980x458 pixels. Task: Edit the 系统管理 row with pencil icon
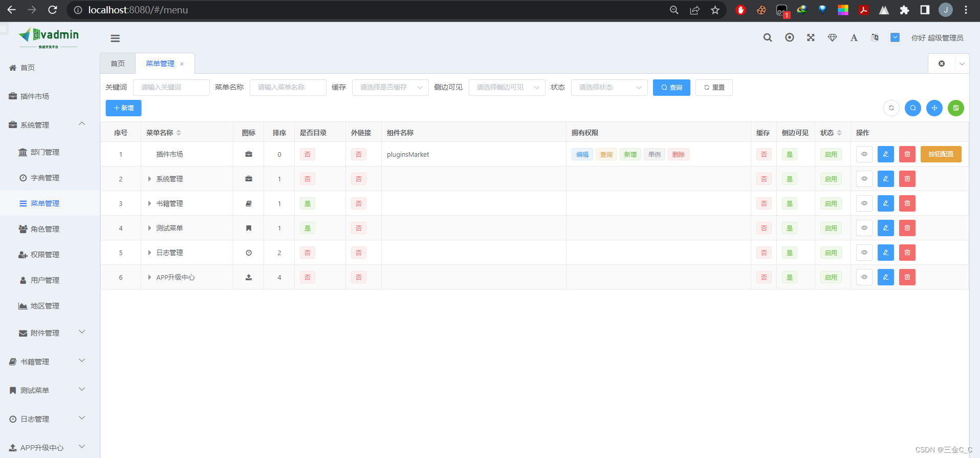[x=886, y=179]
